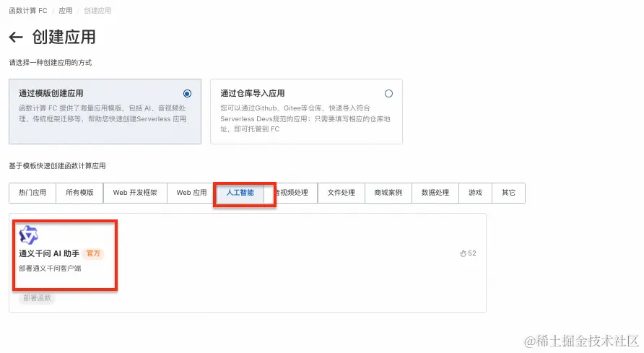This screenshot has height=353, width=644.
Task: Click the 部署通义千问客户端 description text
Action: pyautogui.click(x=50, y=269)
